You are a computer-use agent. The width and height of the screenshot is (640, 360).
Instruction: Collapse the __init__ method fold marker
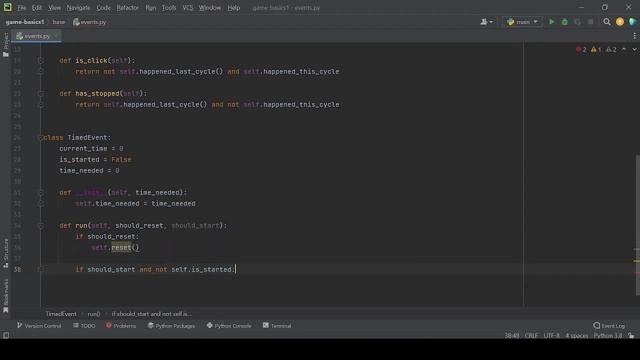(40, 192)
